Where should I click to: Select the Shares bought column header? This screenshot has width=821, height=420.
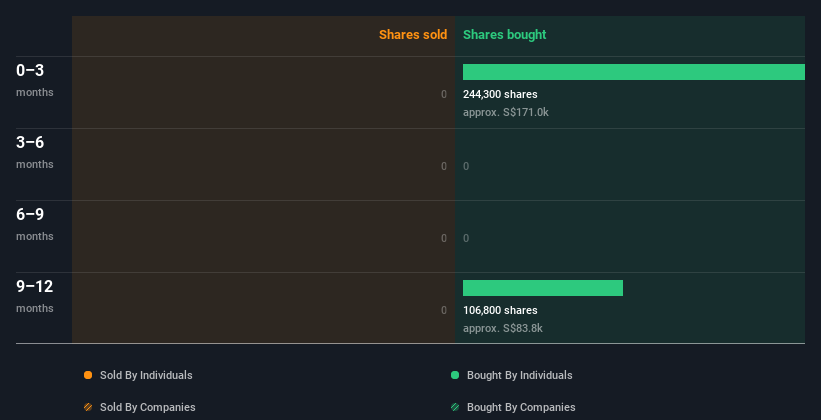(505, 35)
